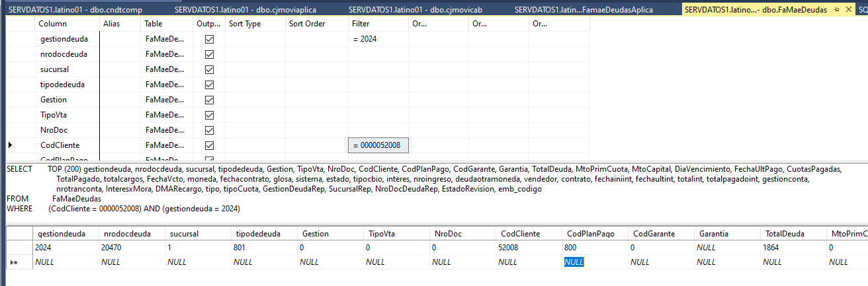This screenshot has width=868, height=286.
Task: Click the Sort Order column header
Action: (x=316, y=24)
